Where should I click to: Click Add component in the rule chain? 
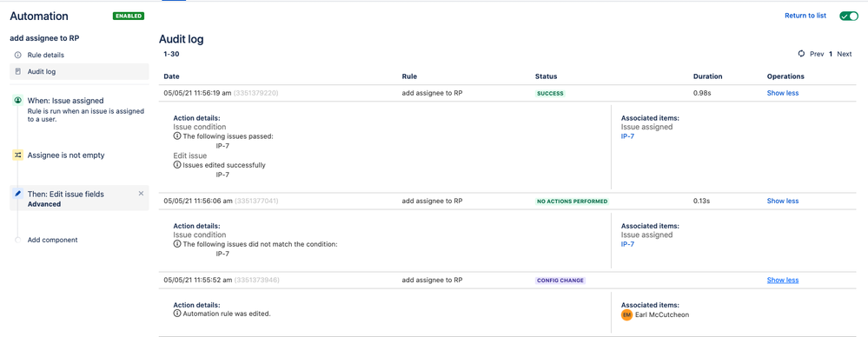coord(53,241)
